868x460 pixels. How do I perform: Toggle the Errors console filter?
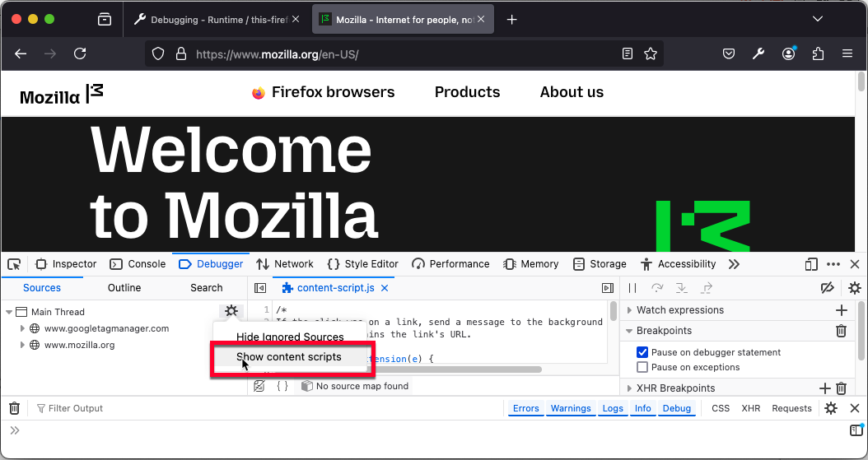pos(525,408)
